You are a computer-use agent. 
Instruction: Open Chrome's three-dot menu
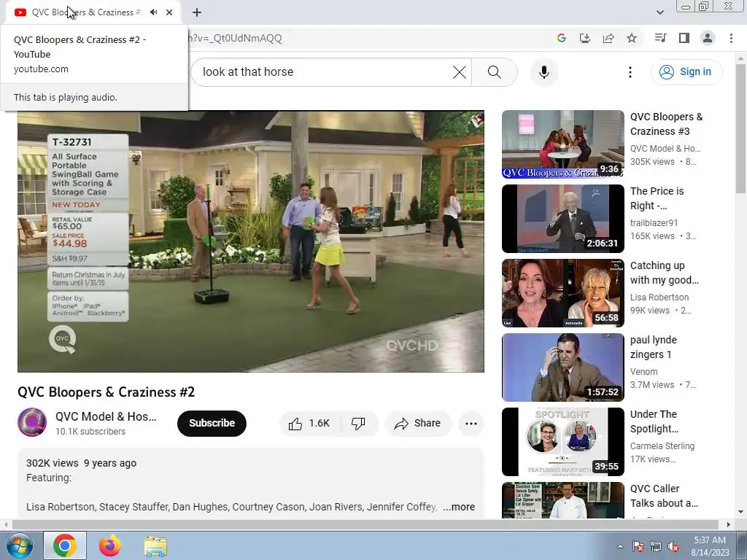pos(731,38)
